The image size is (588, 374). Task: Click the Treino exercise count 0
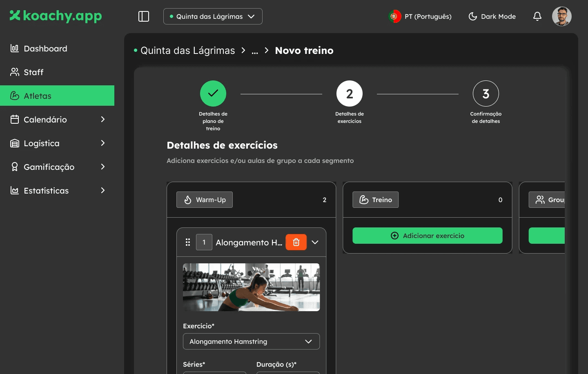tap(500, 200)
